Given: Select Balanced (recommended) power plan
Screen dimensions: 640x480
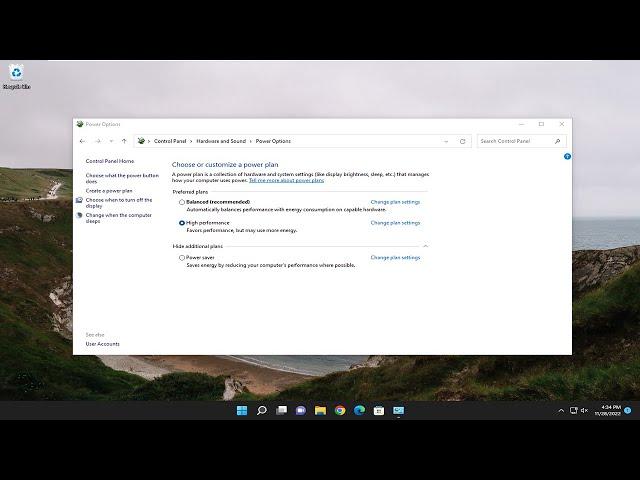Looking at the screenshot, I should click(182, 202).
